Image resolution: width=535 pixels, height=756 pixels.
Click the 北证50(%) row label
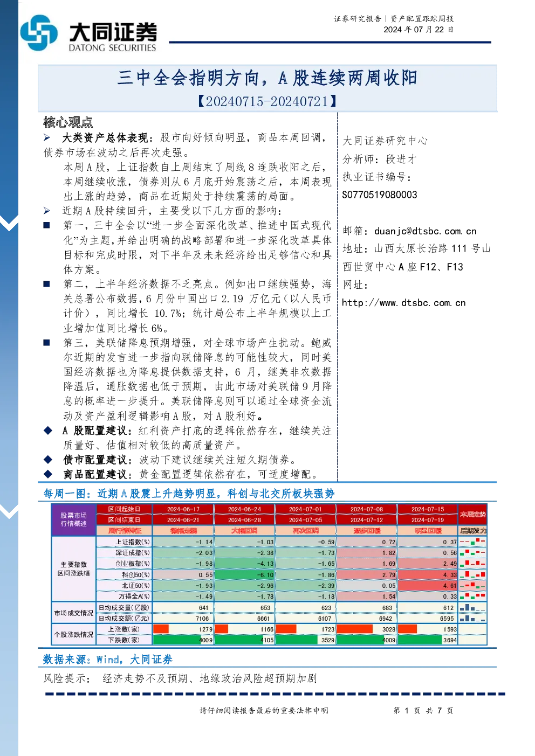coord(124,586)
